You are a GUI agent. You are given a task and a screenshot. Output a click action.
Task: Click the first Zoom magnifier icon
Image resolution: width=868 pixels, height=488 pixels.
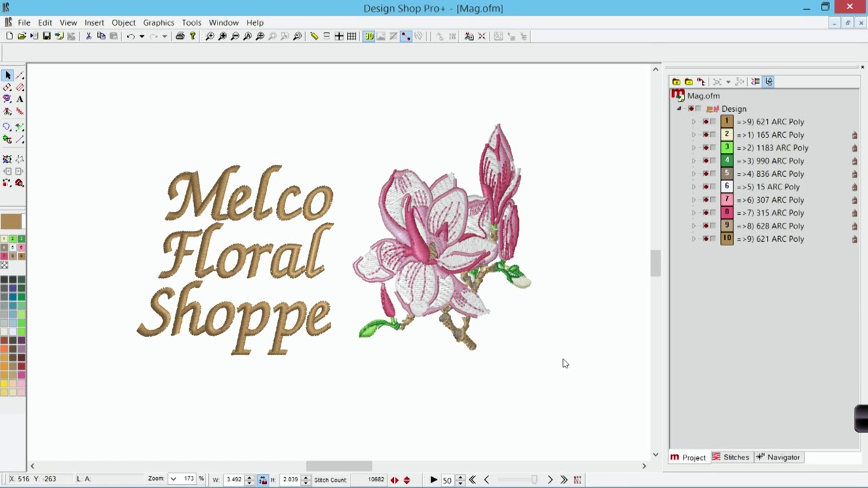(x=210, y=36)
